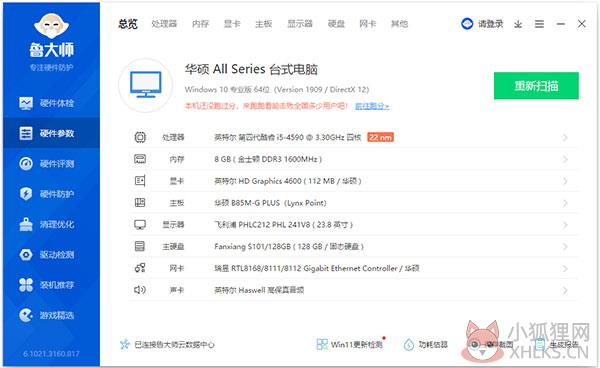The height and width of the screenshot is (368, 600).
Task: Click the 声卡 speaker row icon
Action: pos(140,290)
